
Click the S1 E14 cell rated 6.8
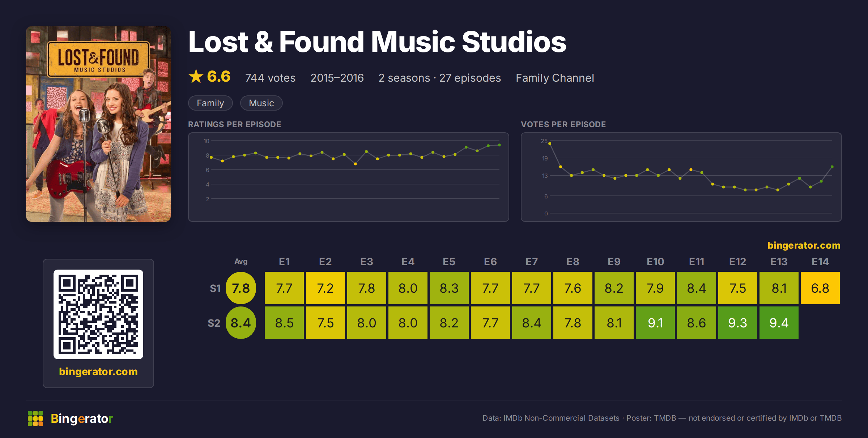820,288
